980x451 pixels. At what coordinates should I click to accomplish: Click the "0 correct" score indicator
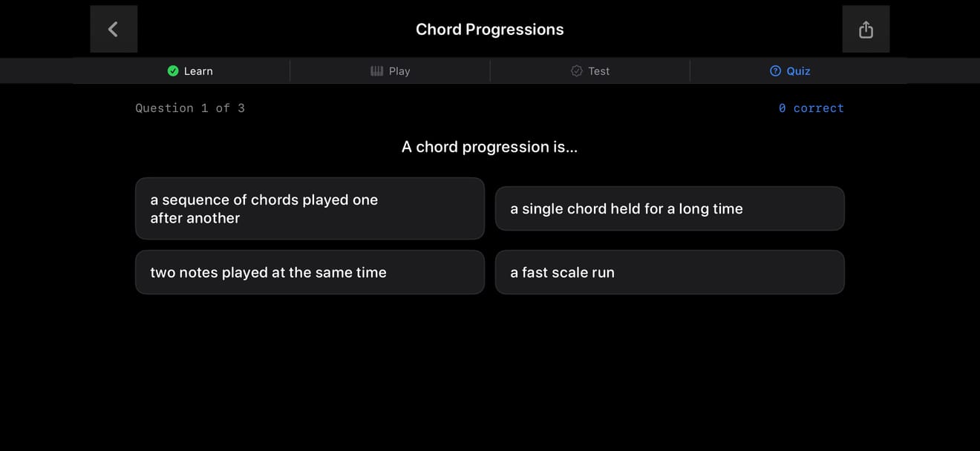811,108
